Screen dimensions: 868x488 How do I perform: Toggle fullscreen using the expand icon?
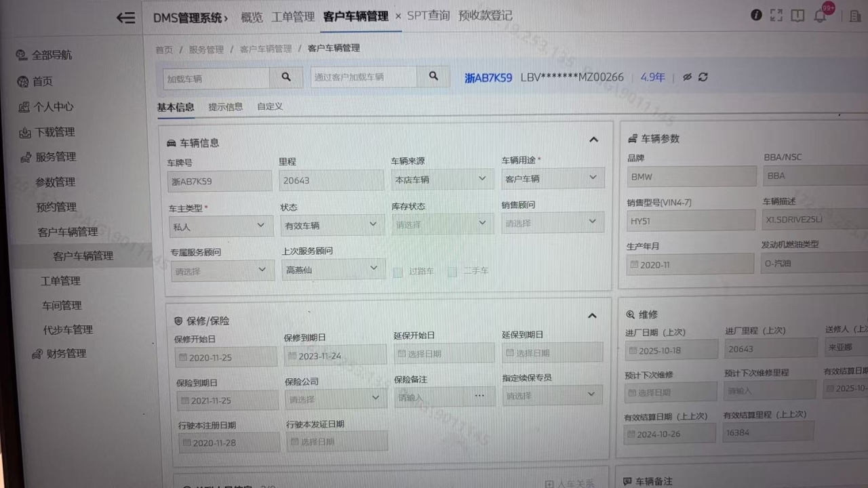776,16
